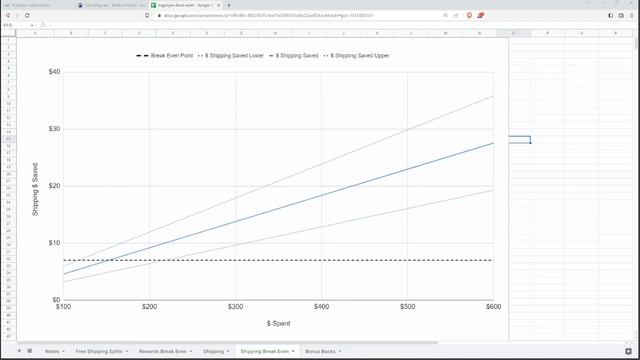Click the $ Shipping Saved Lower legend entry
Image resolution: width=640 pixels, height=360 pixels.
click(231, 56)
